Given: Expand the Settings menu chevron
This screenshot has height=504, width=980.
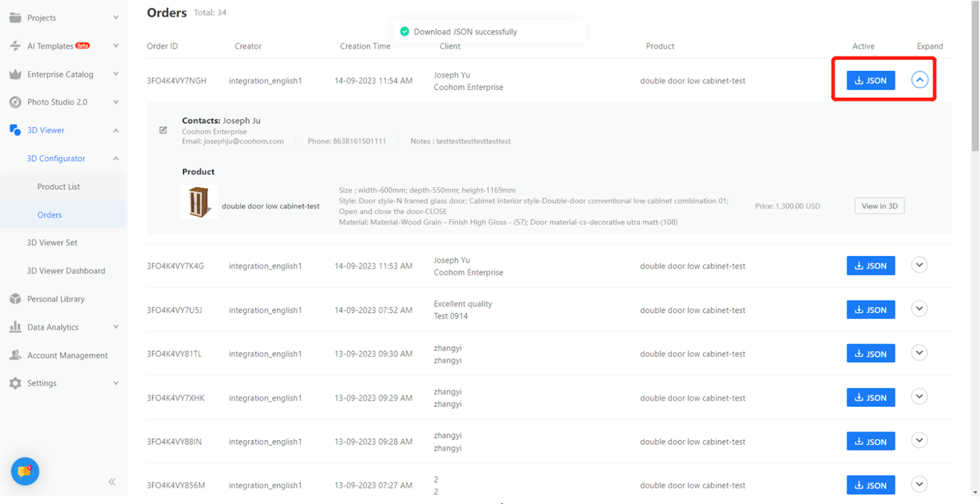Looking at the screenshot, I should coord(116,383).
